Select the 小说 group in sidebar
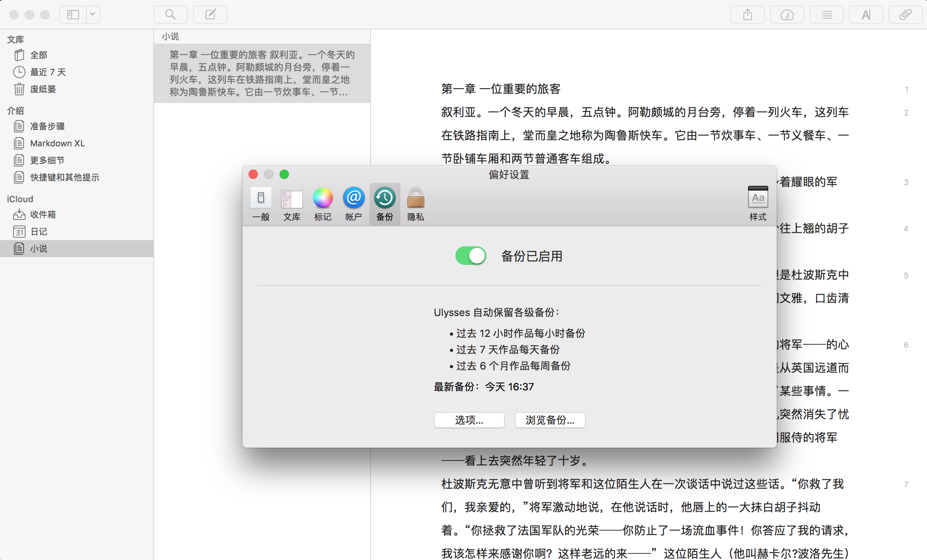Image resolution: width=927 pixels, height=560 pixels. [x=77, y=249]
